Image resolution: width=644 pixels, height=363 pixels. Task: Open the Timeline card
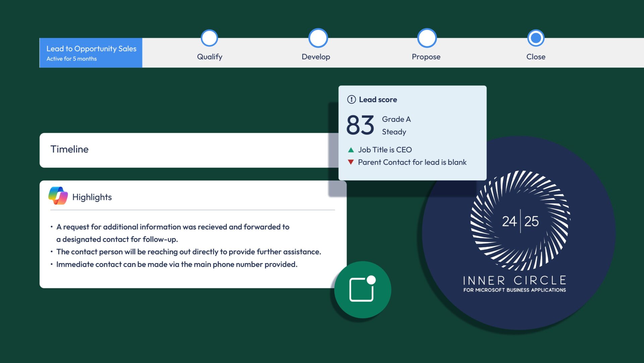coord(190,150)
